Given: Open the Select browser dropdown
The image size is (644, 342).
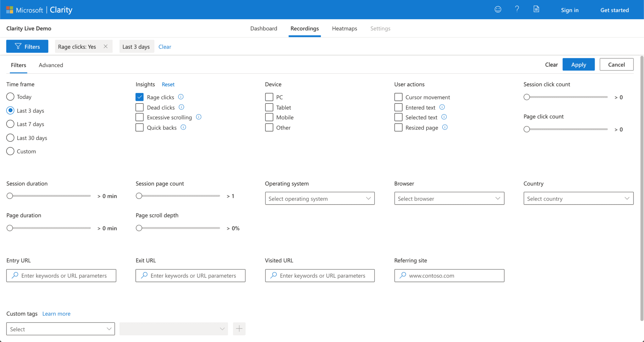Looking at the screenshot, I should 449,198.
